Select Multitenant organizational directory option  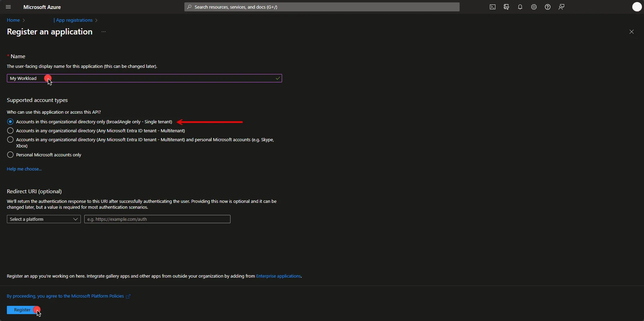tap(10, 131)
